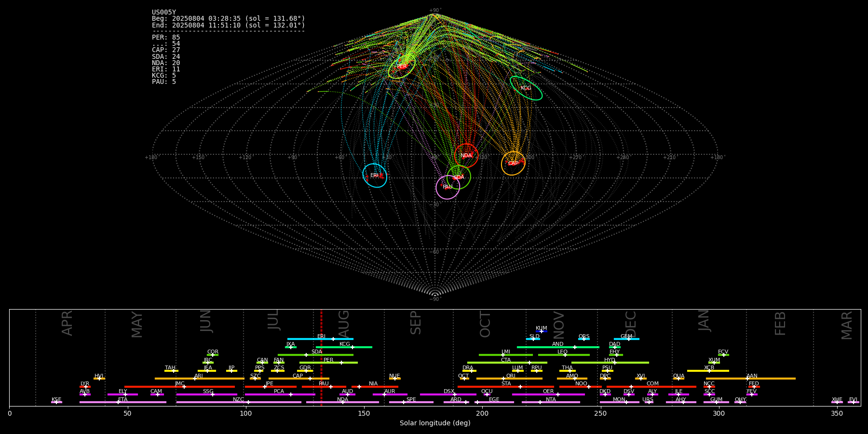This screenshot has height=434, width=868.
Task: Click the '...: 54' sporadic count line
Action: click(x=166, y=44)
